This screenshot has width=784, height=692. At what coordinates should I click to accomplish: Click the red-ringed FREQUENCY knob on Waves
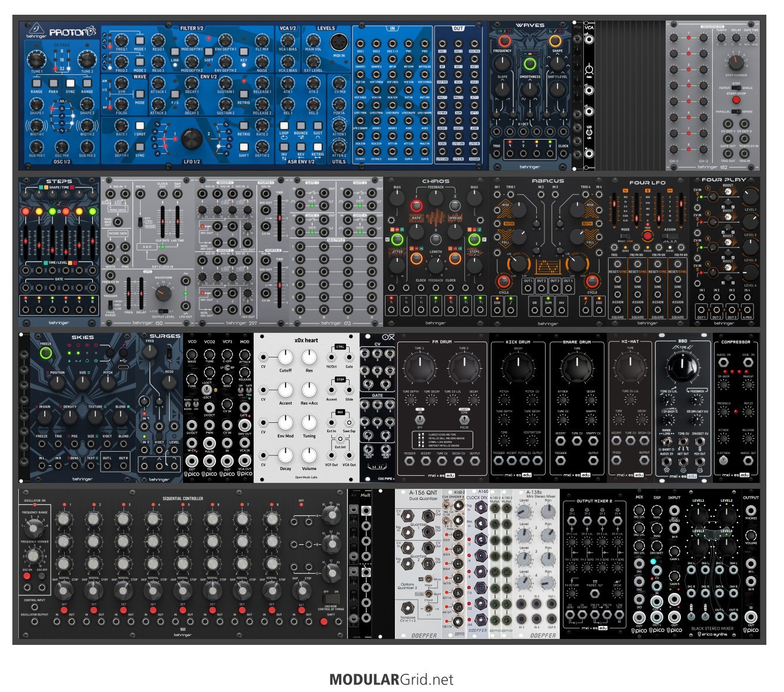(x=504, y=41)
